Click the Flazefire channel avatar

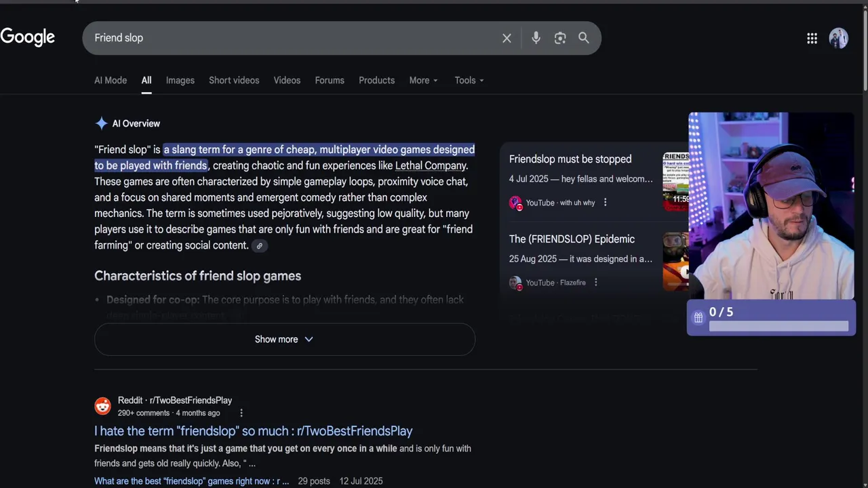tap(515, 283)
